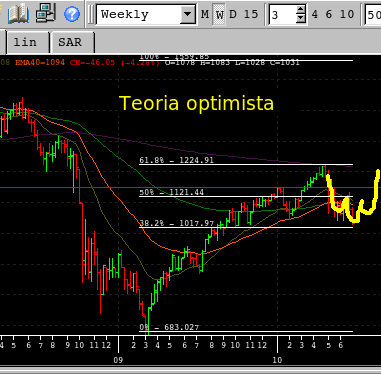Grab the toolbar drag handle left of Weekly

91,14
